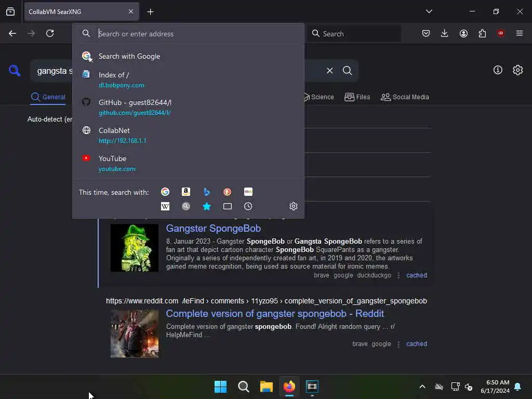532x399 pixels.
Task: Submit the SearXNG search with magnifier button
Action: tap(348, 71)
